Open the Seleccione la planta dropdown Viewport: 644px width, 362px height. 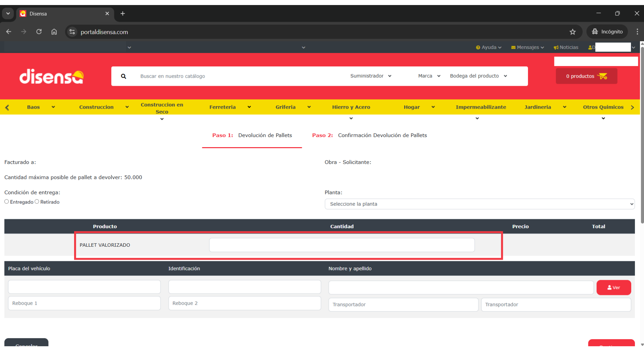[x=479, y=204]
